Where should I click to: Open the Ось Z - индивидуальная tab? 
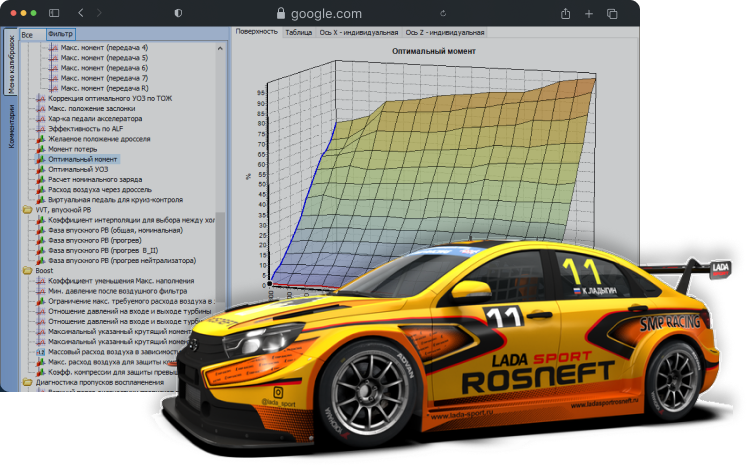445,32
